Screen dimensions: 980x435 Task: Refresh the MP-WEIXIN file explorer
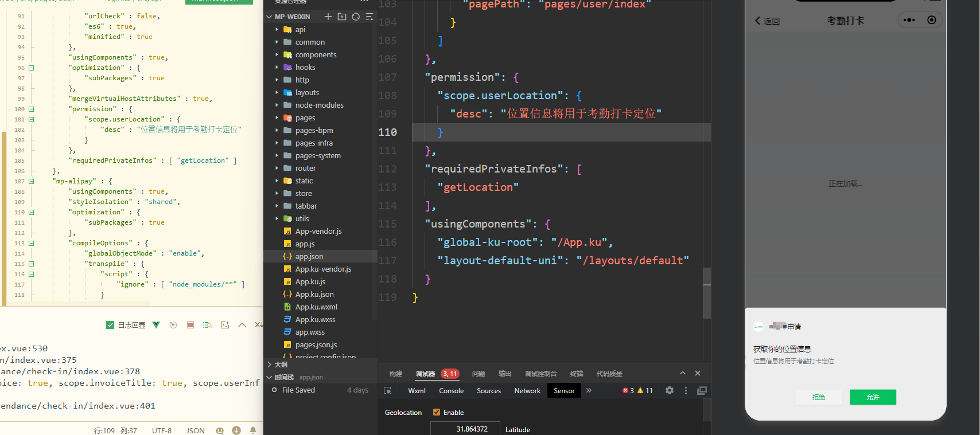[356, 17]
